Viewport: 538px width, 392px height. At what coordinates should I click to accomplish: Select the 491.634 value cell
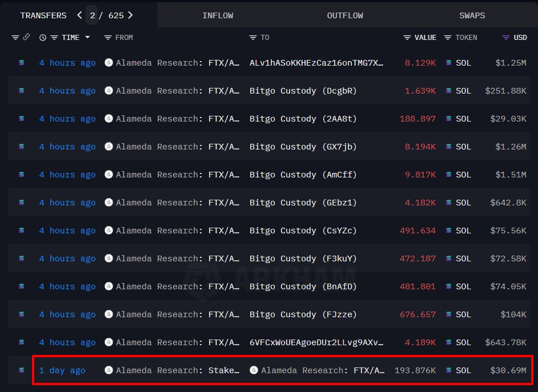pyautogui.click(x=417, y=231)
